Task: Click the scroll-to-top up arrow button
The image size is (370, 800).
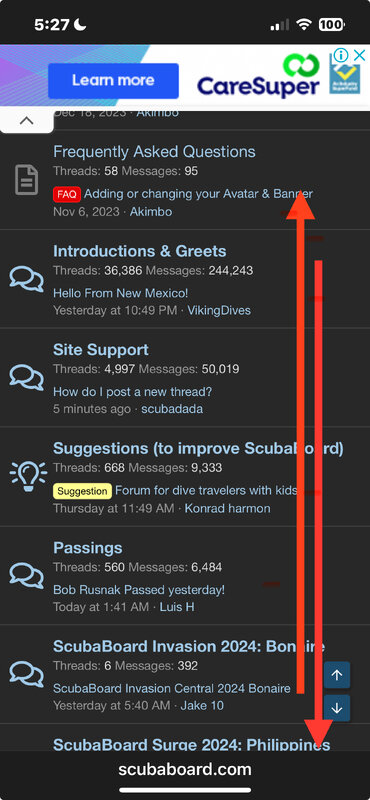Action: pyautogui.click(x=337, y=676)
